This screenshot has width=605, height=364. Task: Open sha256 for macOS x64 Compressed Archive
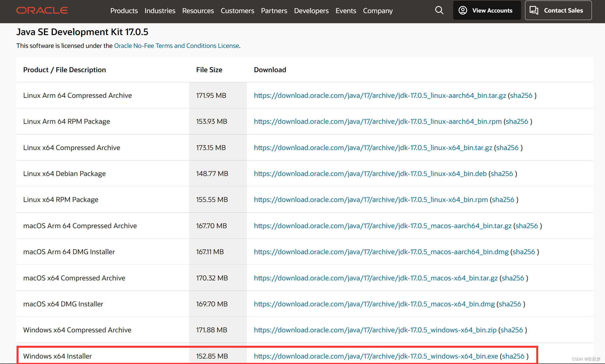click(513, 278)
